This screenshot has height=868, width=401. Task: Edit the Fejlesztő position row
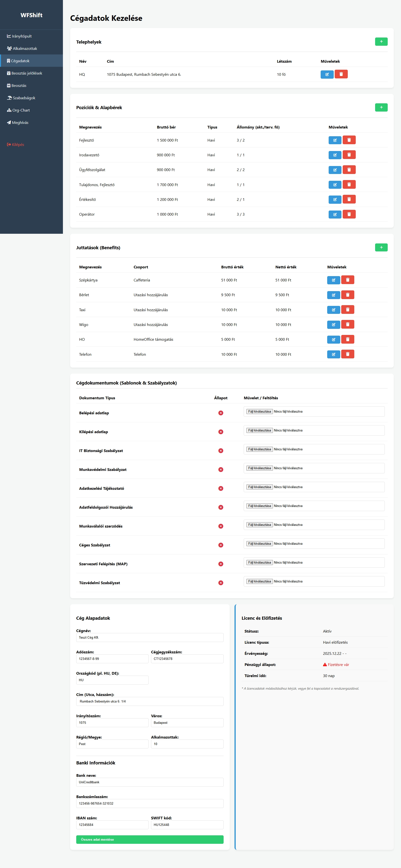[x=335, y=140]
